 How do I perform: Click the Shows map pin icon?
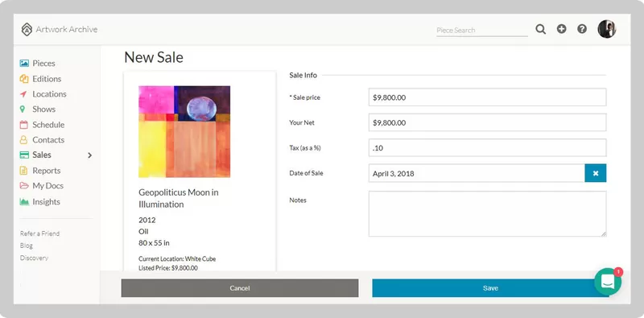coord(23,109)
